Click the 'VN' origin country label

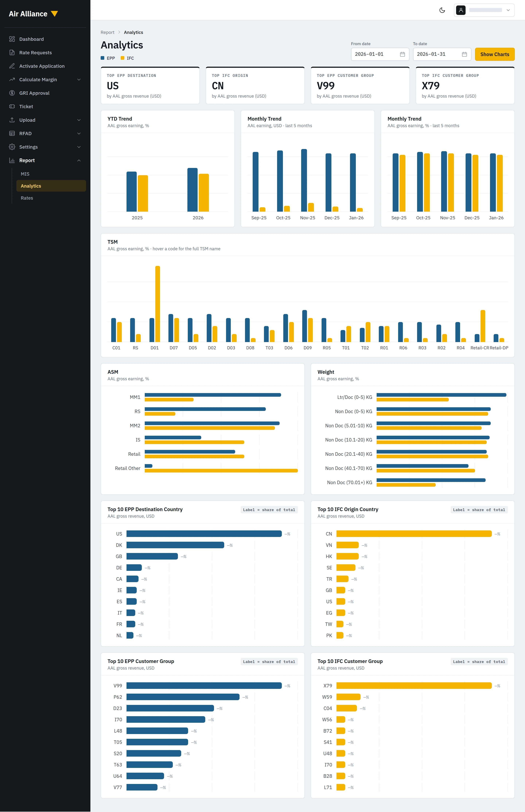point(329,545)
